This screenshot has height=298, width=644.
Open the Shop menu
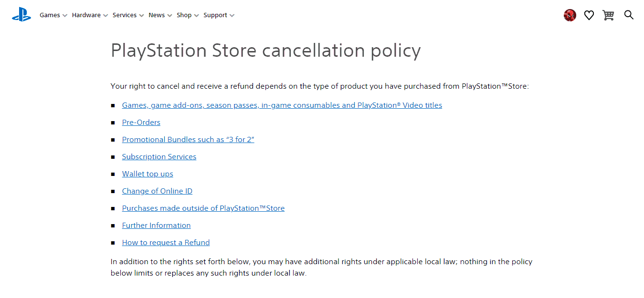tap(184, 15)
